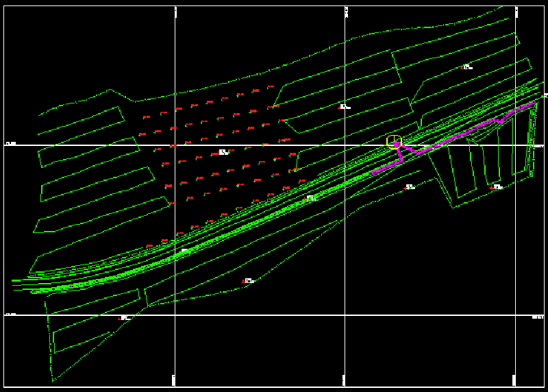Screen dimensions: 548x392
Task: Select coordinate label at left end of lower gridline
Action: click(11, 314)
